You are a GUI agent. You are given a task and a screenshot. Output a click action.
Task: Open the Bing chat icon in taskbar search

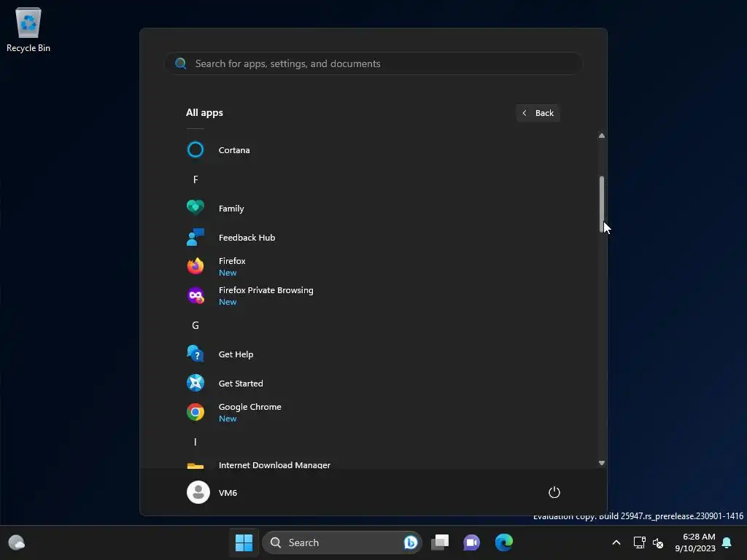pos(411,542)
